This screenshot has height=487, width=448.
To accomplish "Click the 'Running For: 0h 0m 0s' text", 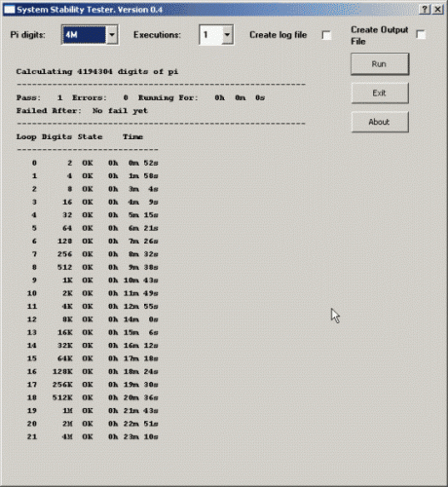I will tap(202, 97).
